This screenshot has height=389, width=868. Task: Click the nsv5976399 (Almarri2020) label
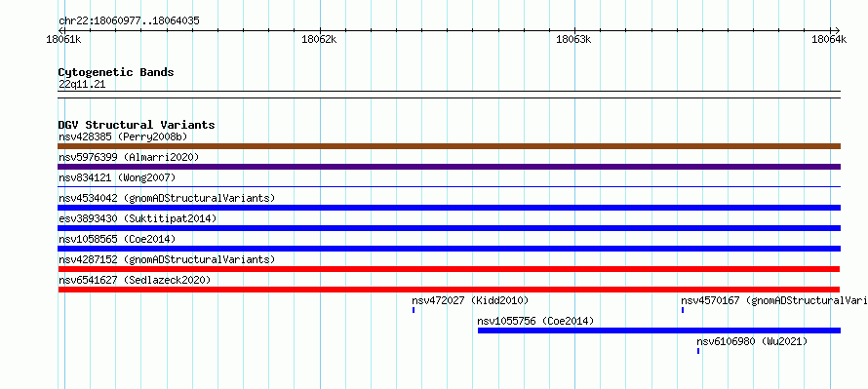pos(129,157)
